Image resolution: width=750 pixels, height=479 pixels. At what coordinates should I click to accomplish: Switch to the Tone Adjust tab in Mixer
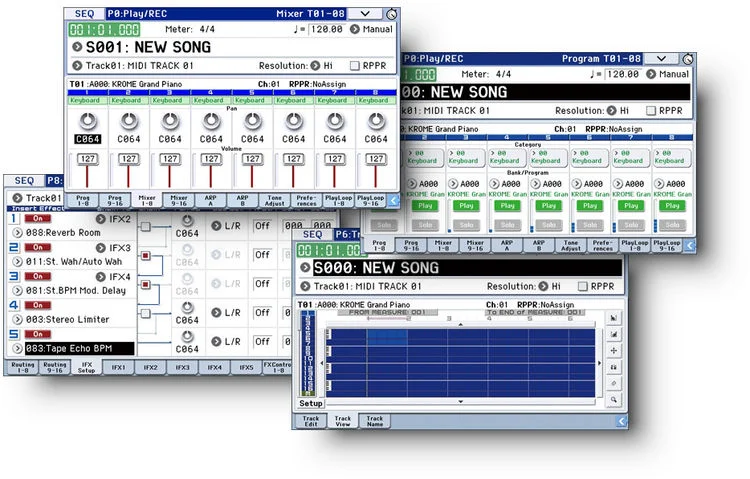pyautogui.click(x=275, y=200)
